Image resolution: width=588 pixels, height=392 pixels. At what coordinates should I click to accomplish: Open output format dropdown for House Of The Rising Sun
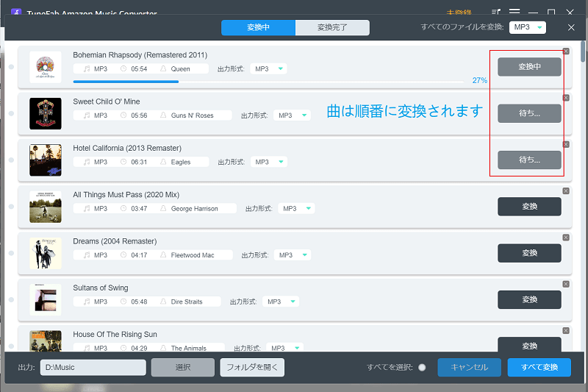point(284,348)
